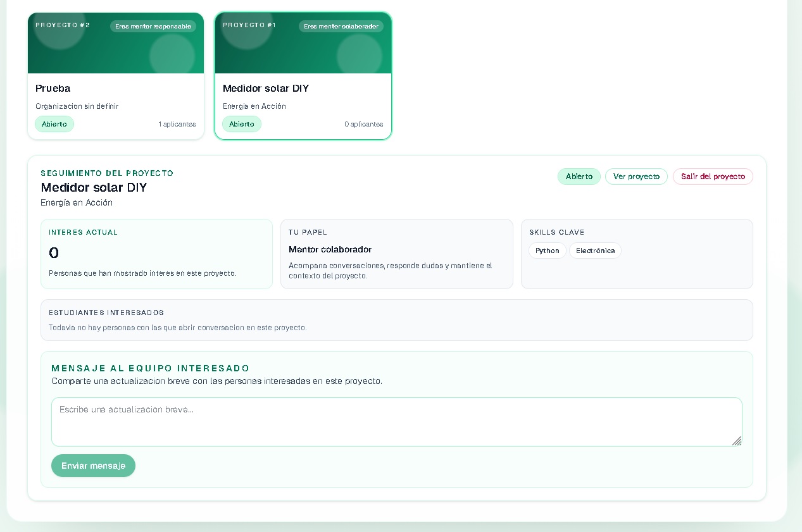Click the "Eres mentor colaborador" badge

341,27
